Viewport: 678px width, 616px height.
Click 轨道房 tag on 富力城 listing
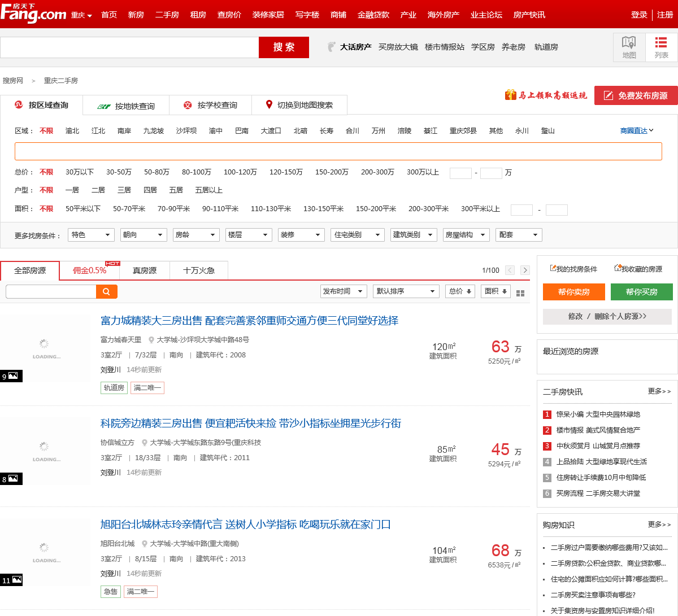pos(114,387)
